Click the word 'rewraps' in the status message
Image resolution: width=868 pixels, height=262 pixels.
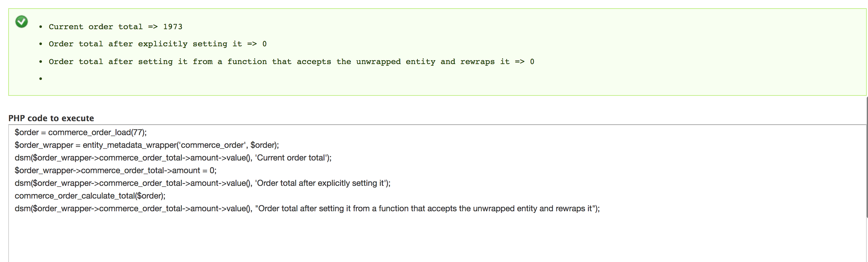477,62
